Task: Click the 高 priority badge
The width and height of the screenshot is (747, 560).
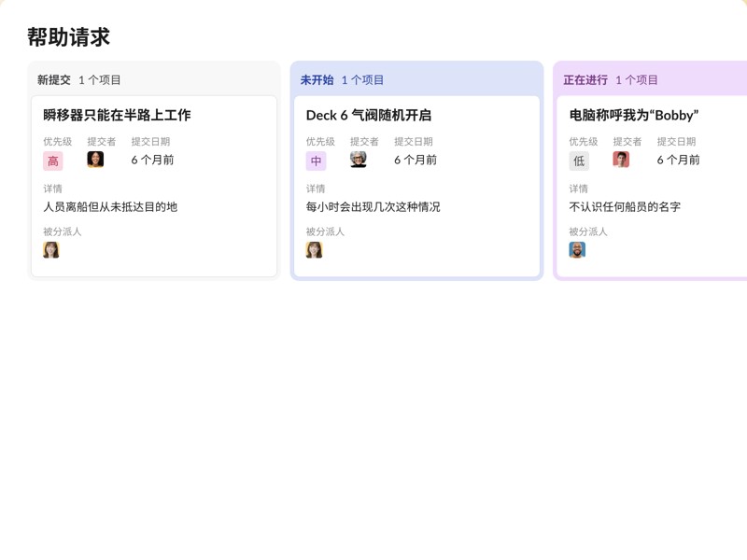Action: (x=50, y=160)
